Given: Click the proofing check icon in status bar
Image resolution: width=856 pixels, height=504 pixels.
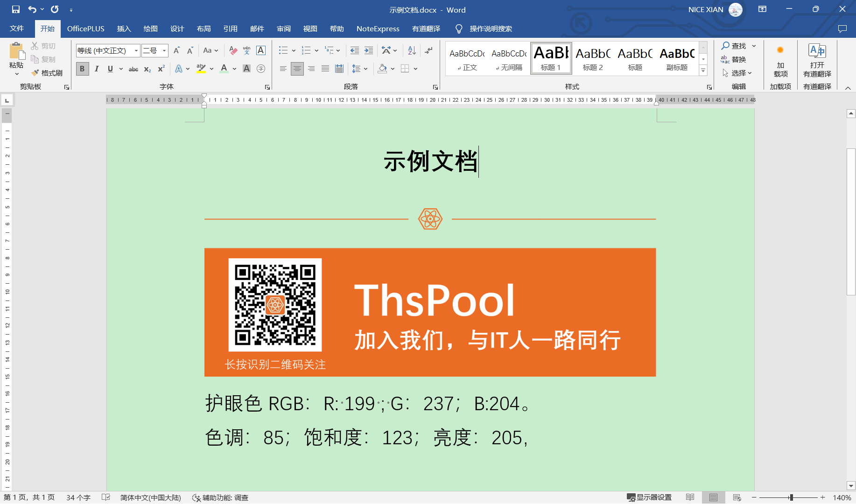Looking at the screenshot, I should click(106, 497).
